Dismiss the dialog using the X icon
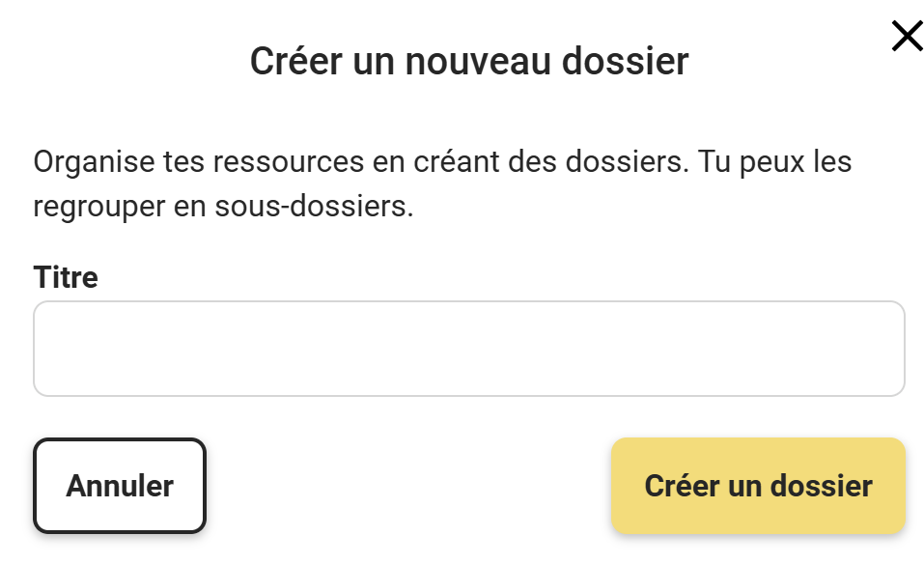The height and width of the screenshot is (564, 924). pyautogui.click(x=907, y=37)
